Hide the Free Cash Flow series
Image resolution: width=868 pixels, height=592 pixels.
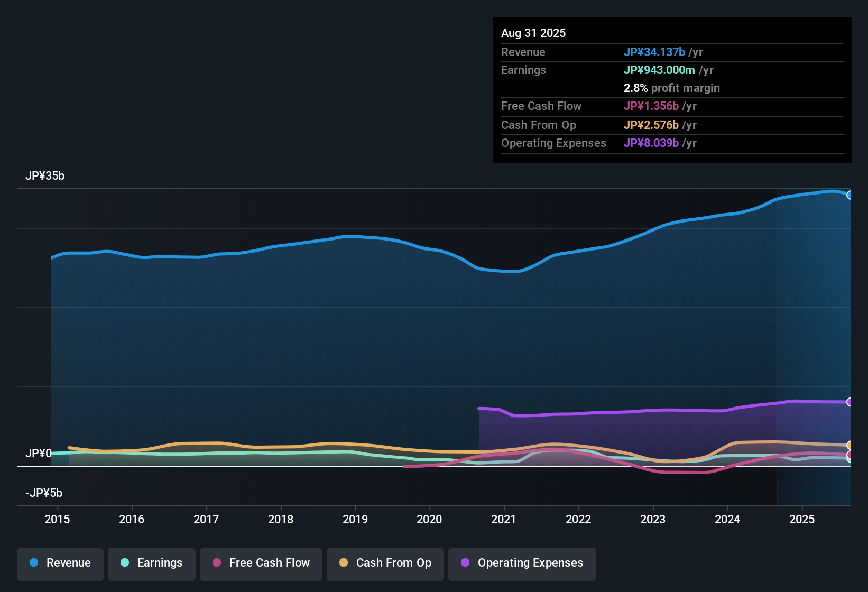(261, 563)
